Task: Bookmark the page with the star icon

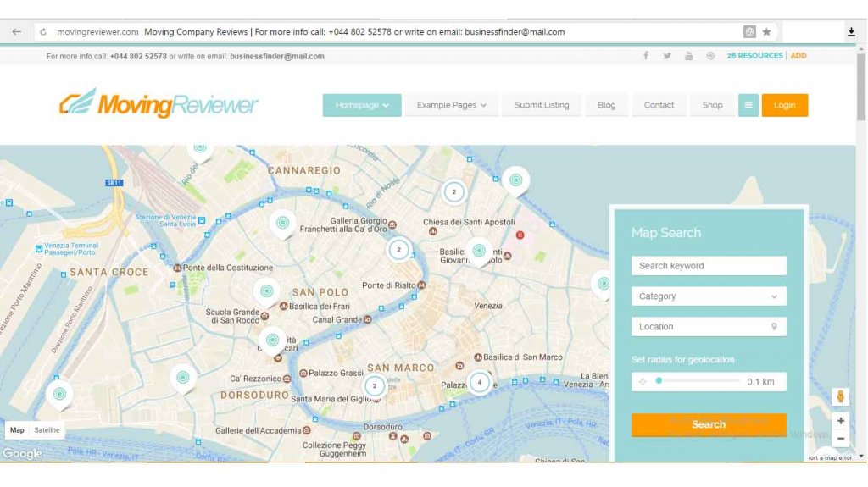Action: 766,32
